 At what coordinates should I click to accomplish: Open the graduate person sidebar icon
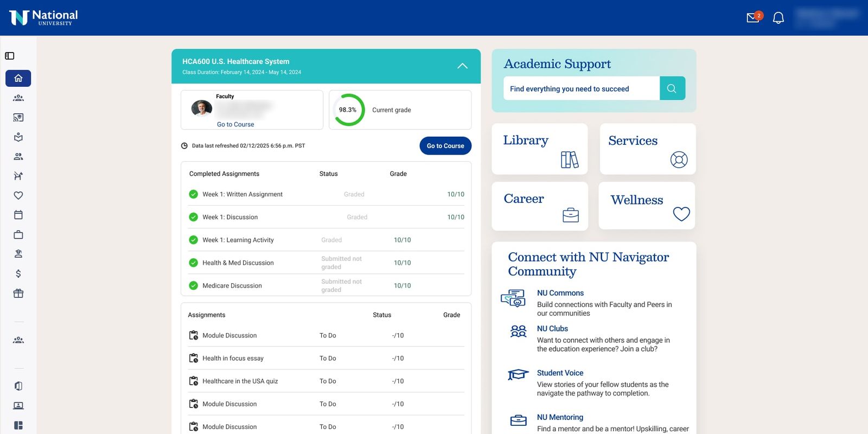coord(18,254)
